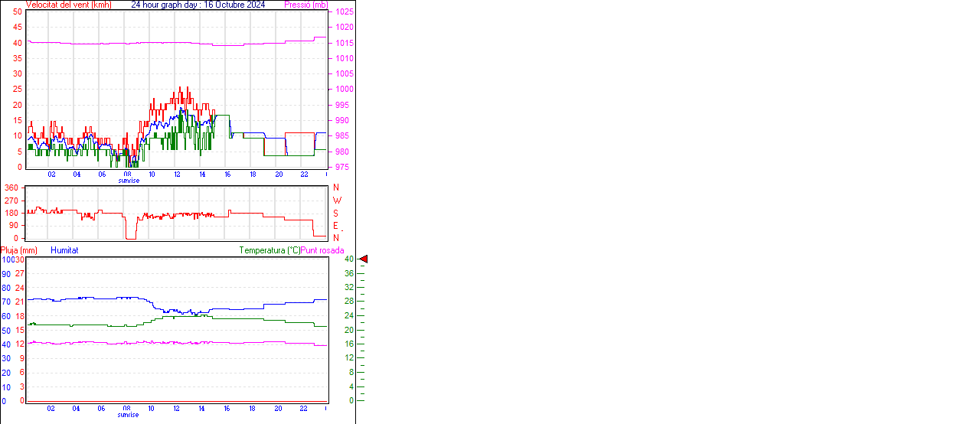
Task: Click the '22' hour tick on bottom graph
Action: (x=303, y=409)
